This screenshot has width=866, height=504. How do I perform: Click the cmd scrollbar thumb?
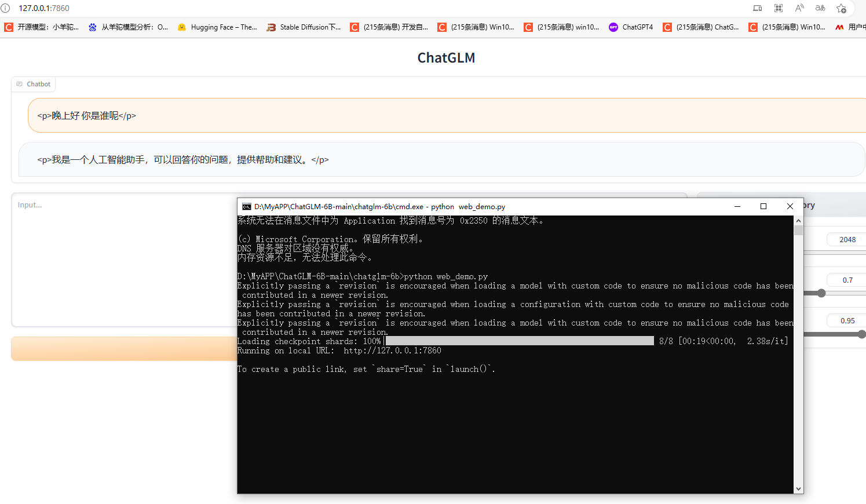point(798,231)
